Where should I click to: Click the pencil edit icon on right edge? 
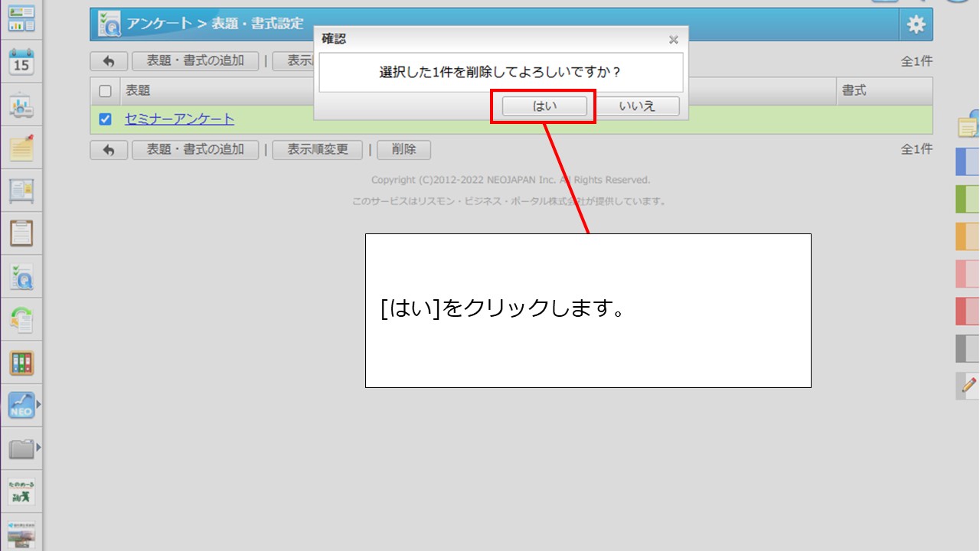coord(969,385)
